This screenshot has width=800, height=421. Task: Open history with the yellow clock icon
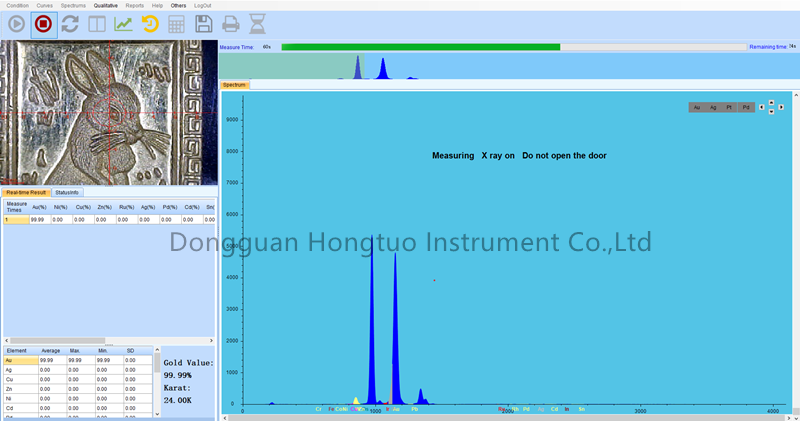point(150,24)
